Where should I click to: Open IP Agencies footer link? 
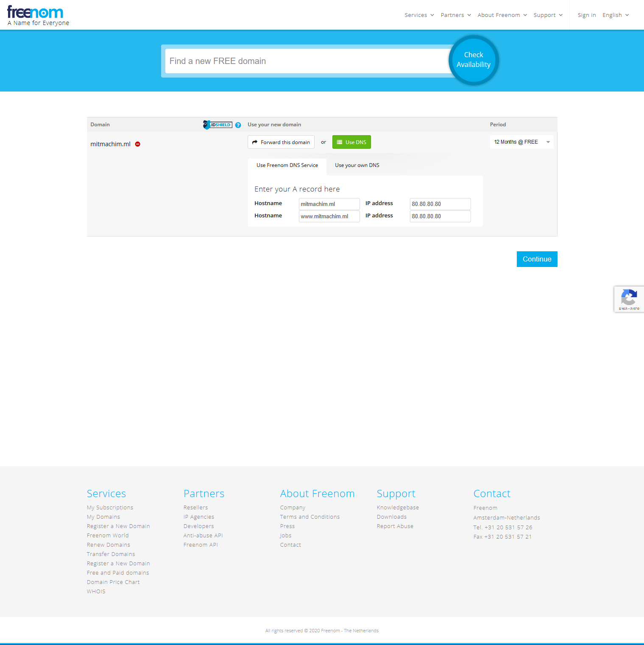(199, 517)
